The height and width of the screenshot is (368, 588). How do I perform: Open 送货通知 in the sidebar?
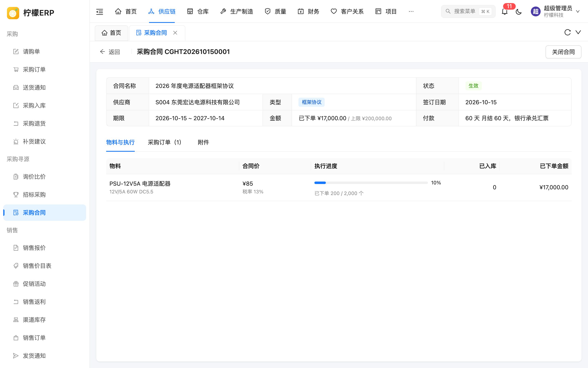point(45,88)
